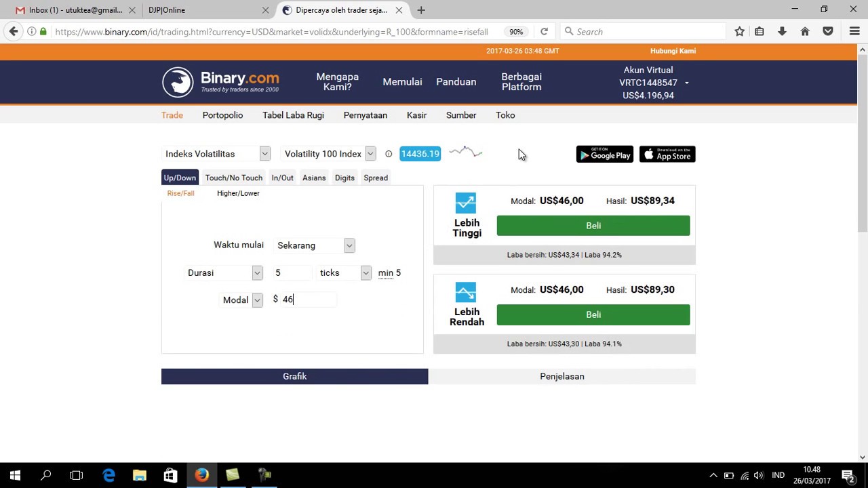Open File Explorer from the taskbar
The width and height of the screenshot is (868, 488).
pyautogui.click(x=140, y=475)
